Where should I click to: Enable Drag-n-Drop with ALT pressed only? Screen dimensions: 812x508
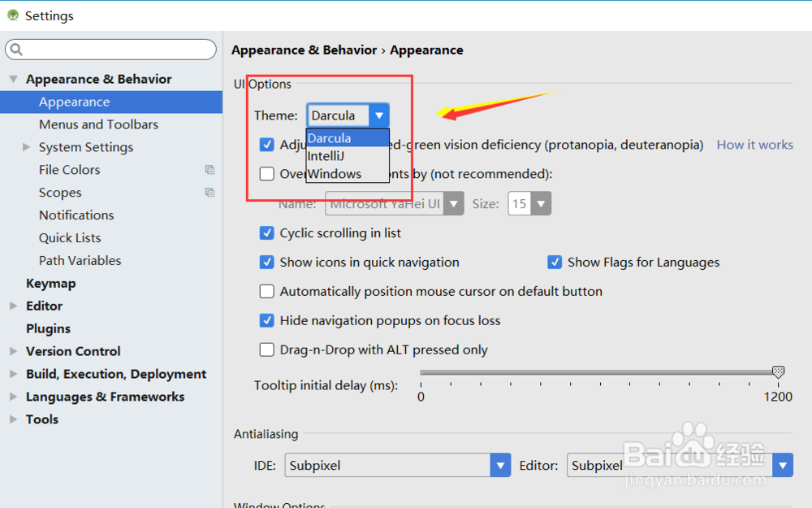[x=266, y=350]
